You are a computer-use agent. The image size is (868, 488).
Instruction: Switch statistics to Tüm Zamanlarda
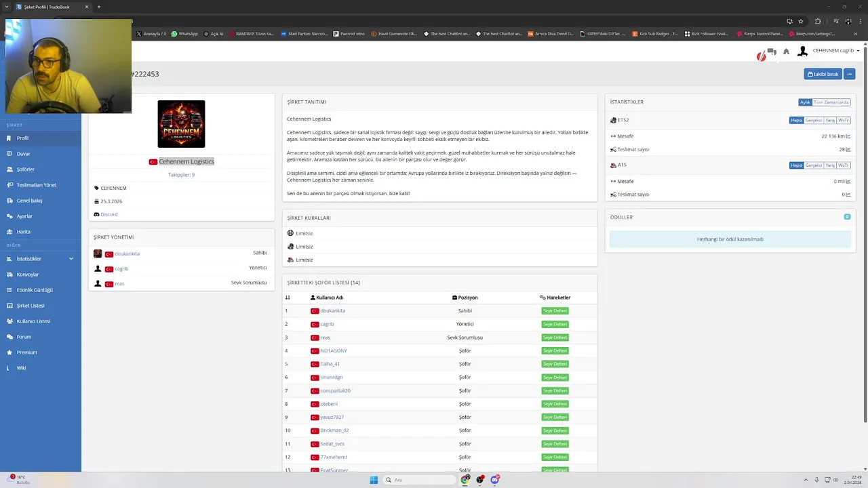[831, 102]
